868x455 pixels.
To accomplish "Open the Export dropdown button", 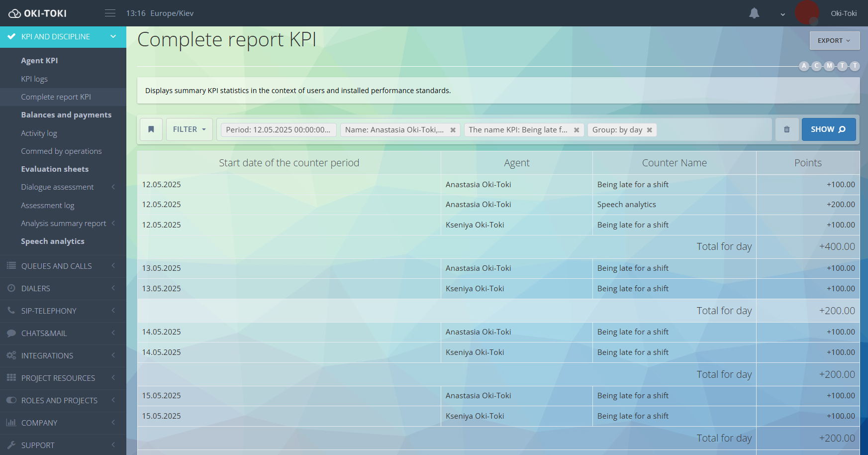I will coord(834,40).
